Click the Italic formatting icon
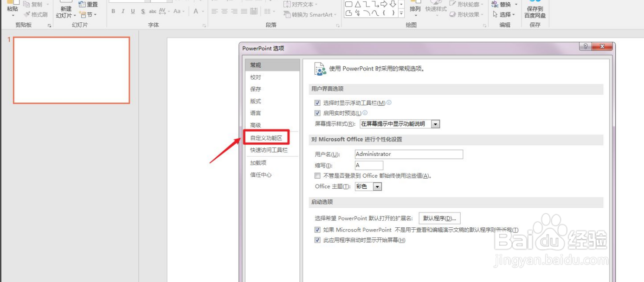Screen dimensions: 644x282 click(123, 12)
